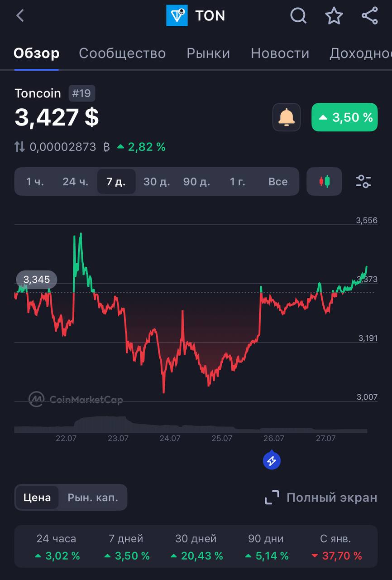Tap the 3,556 price axis label
The height and width of the screenshot is (580, 392).
[367, 221]
